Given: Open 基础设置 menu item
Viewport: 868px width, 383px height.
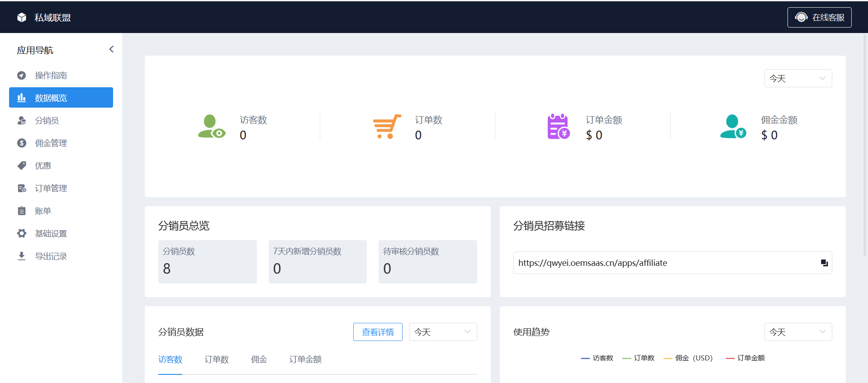Looking at the screenshot, I should click(x=61, y=233).
